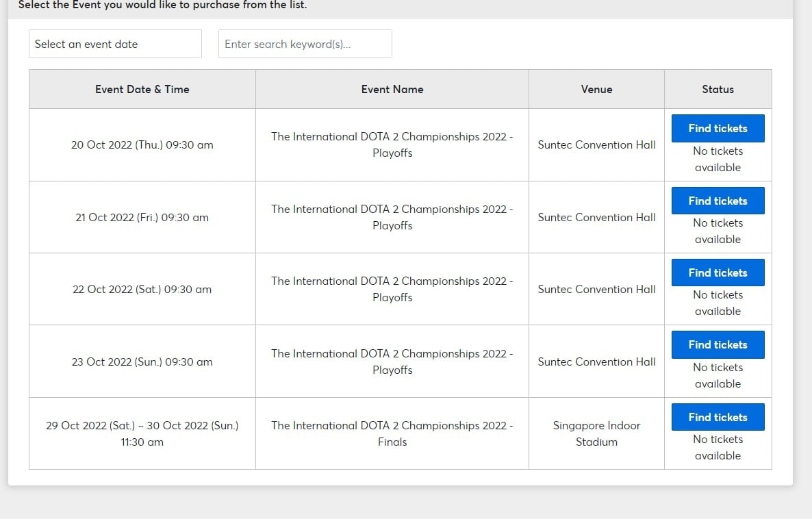812x519 pixels.
Task: Find tickets for 21 Oct 2022 Playoffs
Action: pyautogui.click(x=718, y=201)
